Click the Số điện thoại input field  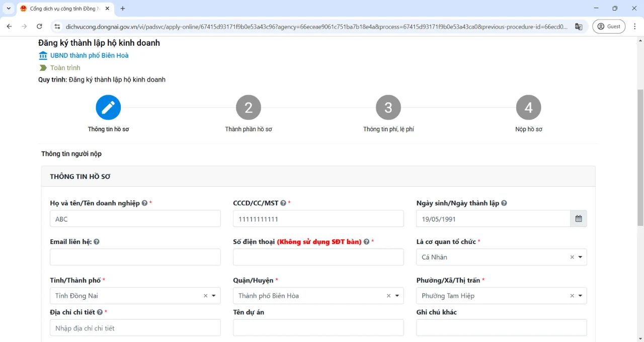[x=318, y=258]
